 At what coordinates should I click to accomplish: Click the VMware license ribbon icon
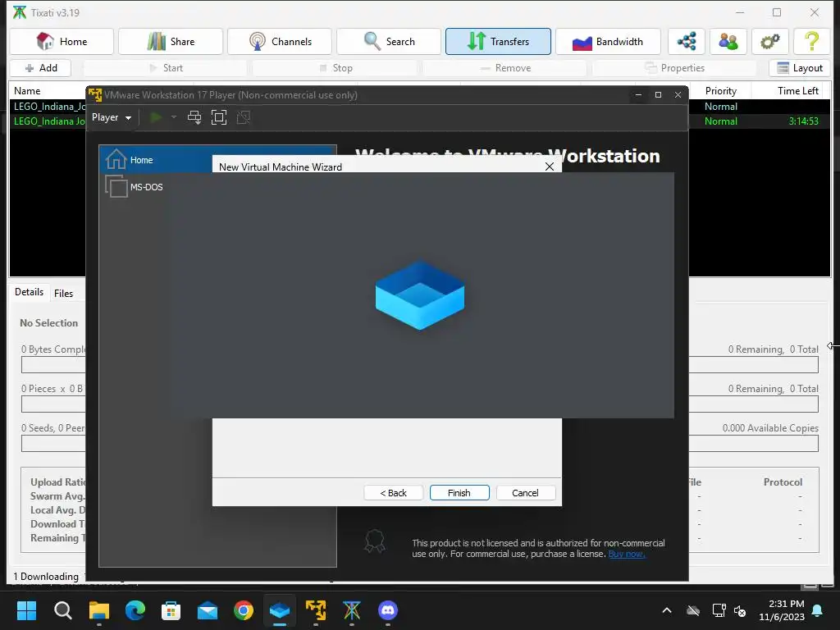374,541
